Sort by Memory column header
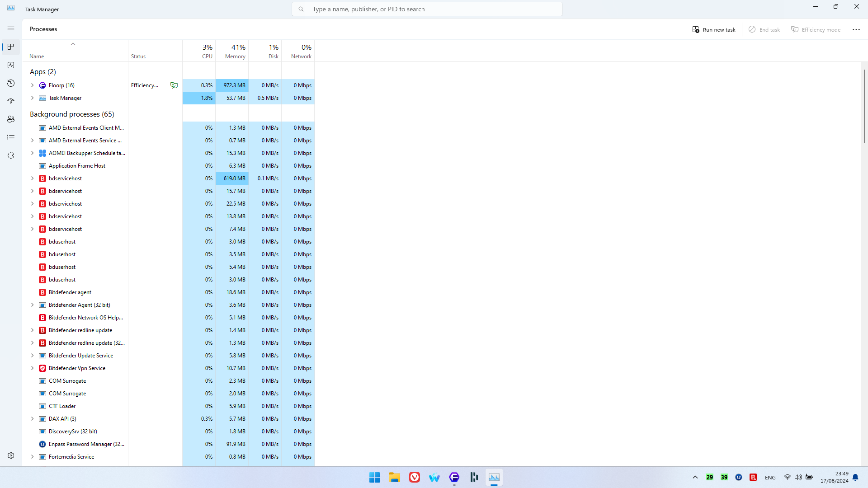This screenshot has width=868, height=488. tap(232, 51)
